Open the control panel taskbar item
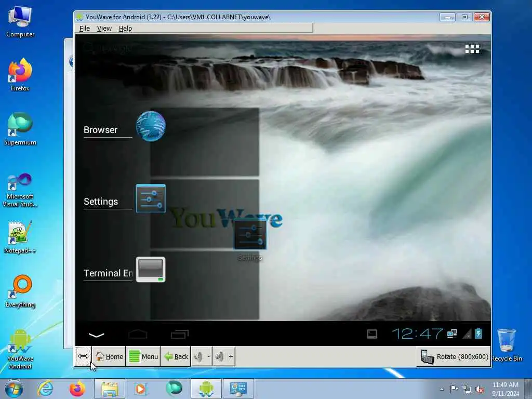Screen dimensions: 532x399 pos(238,389)
